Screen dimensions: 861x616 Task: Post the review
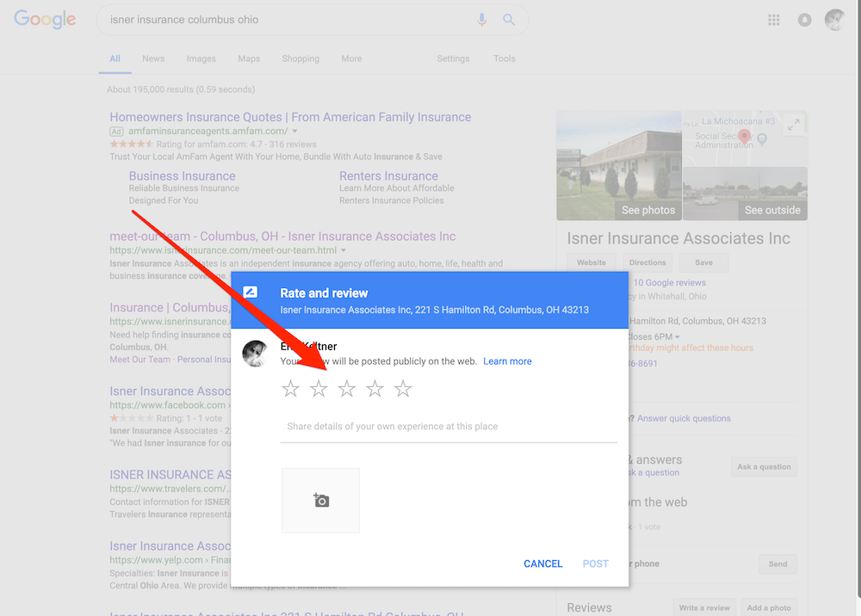[x=595, y=564]
